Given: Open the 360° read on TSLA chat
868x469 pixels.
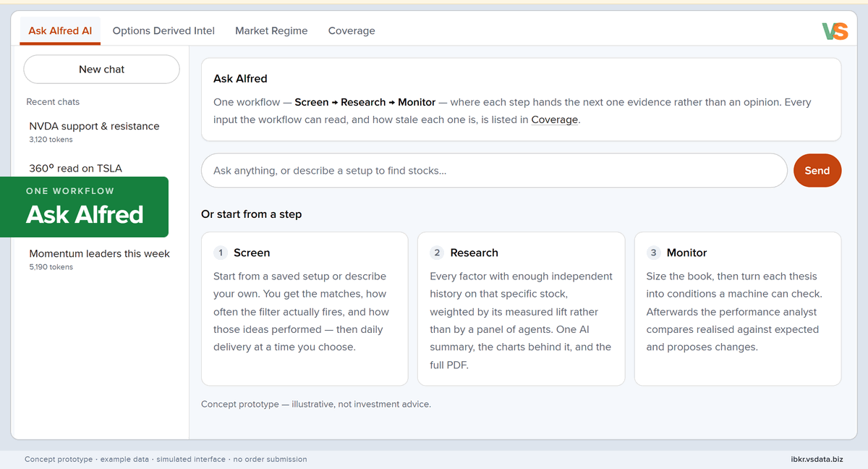Looking at the screenshot, I should (75, 169).
